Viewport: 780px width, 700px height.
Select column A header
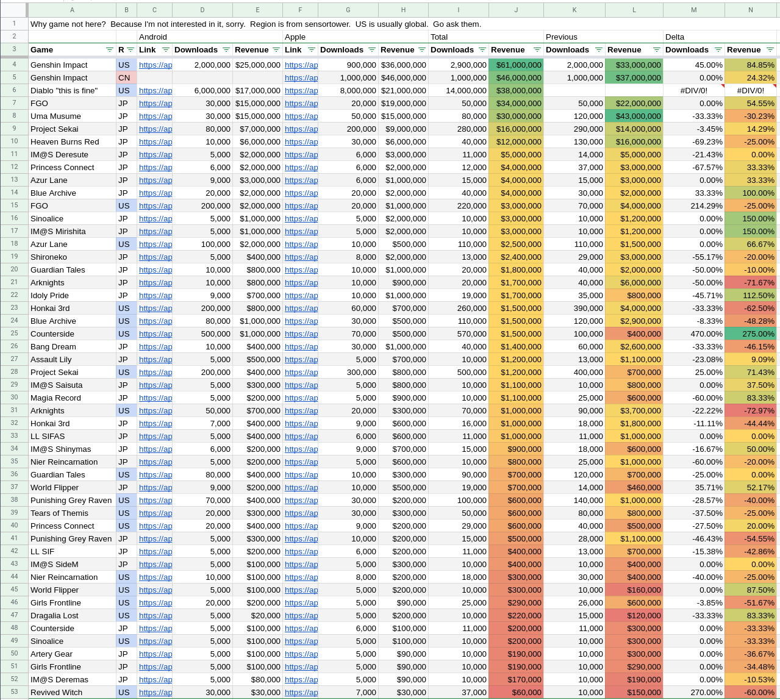pos(72,10)
